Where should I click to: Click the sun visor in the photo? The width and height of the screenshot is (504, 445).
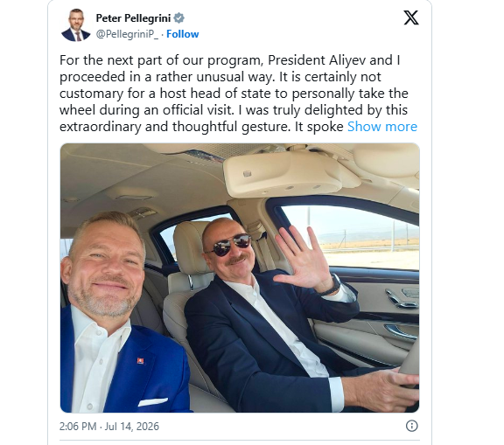coord(288,174)
